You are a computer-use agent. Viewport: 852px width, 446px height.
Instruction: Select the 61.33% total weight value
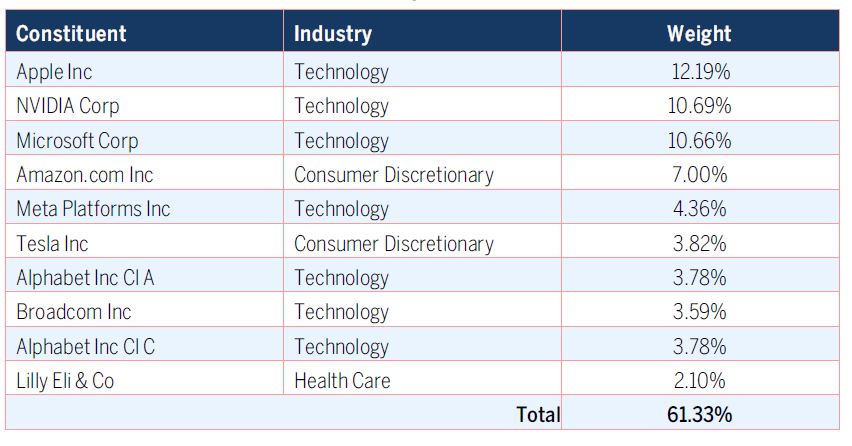(699, 414)
